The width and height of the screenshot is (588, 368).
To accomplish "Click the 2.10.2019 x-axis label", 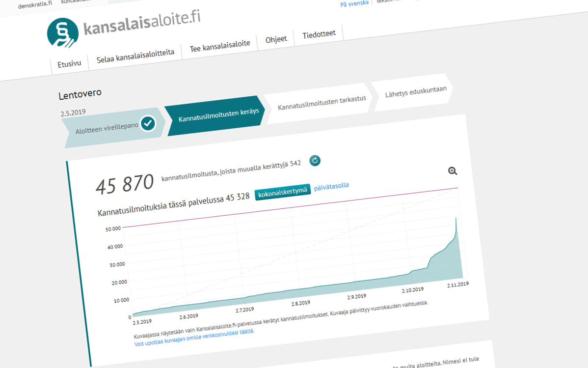I will (x=412, y=290).
